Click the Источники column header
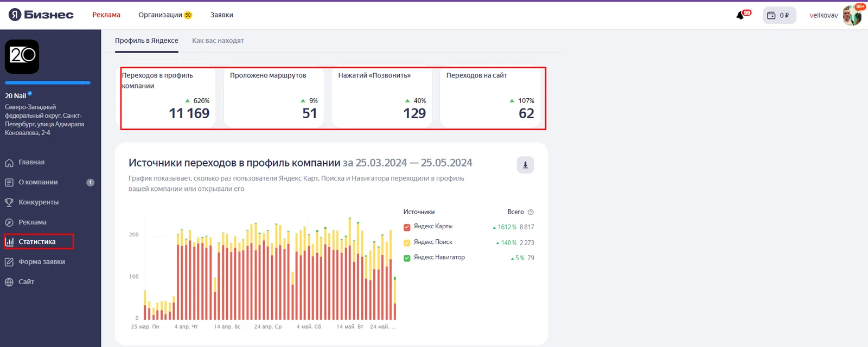Viewport: 868px width, 347px height. (419, 212)
